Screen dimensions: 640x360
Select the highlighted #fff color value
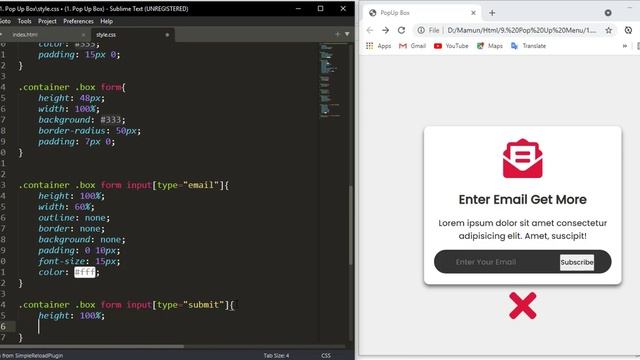pyautogui.click(x=85, y=272)
